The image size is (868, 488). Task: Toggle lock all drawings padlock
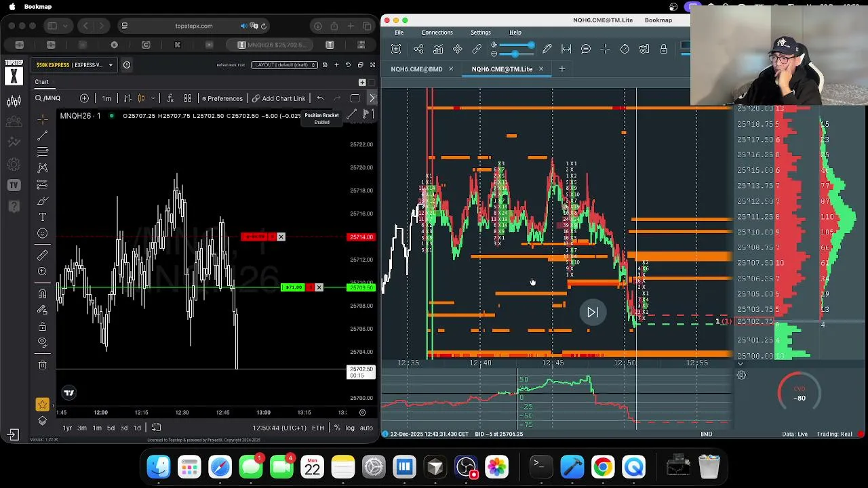[42, 326]
